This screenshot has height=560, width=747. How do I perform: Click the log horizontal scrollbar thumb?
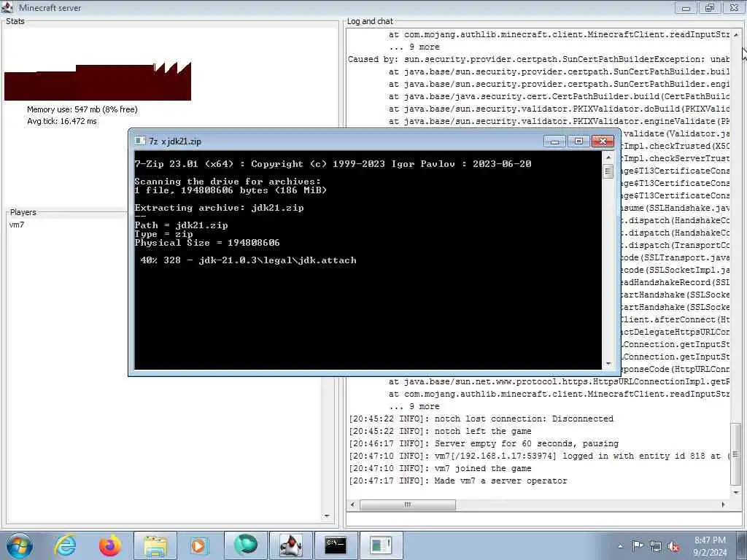click(x=408, y=505)
